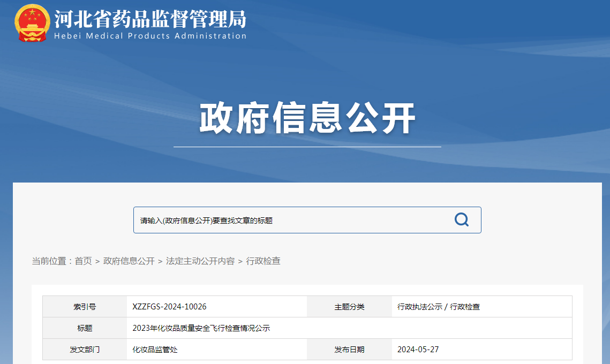Click the search magnifier icon

[462, 219]
